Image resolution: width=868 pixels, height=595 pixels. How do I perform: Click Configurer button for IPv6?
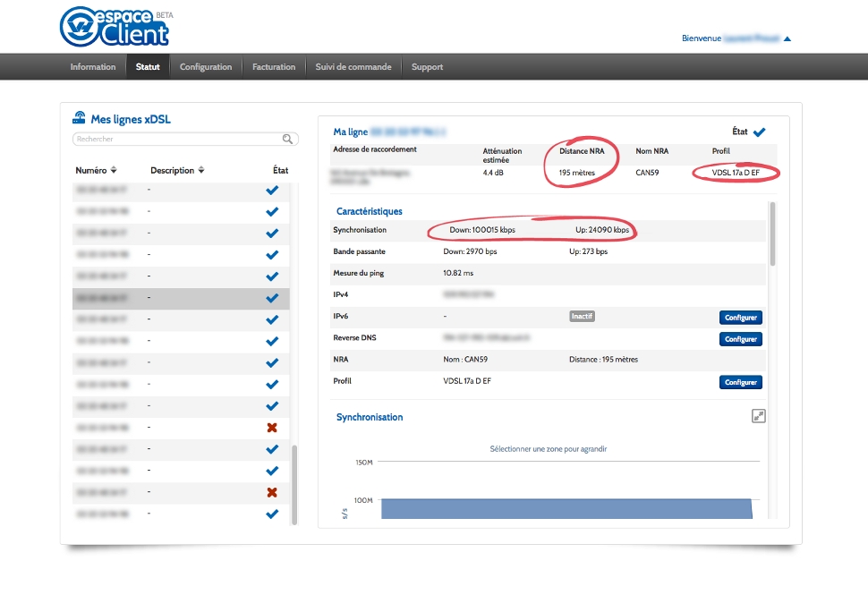740,318
